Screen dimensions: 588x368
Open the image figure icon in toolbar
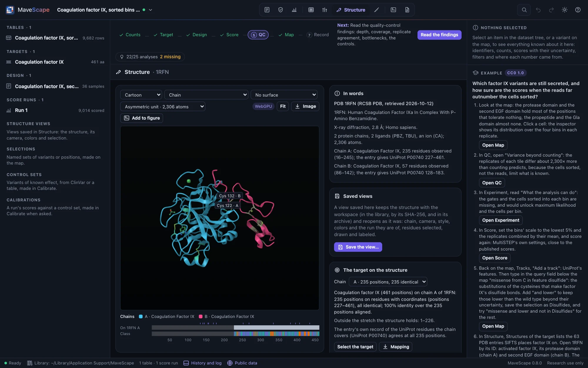pos(393,10)
